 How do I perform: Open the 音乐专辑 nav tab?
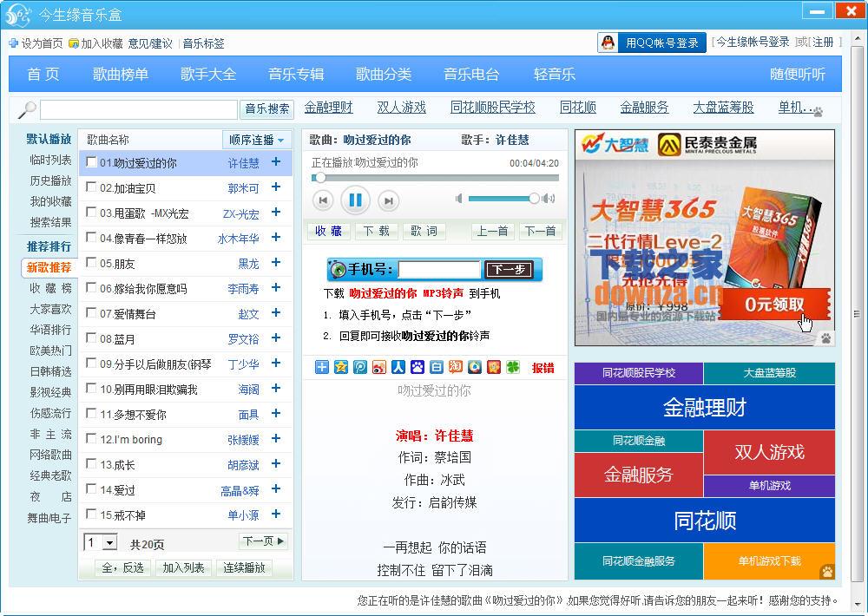[x=296, y=74]
